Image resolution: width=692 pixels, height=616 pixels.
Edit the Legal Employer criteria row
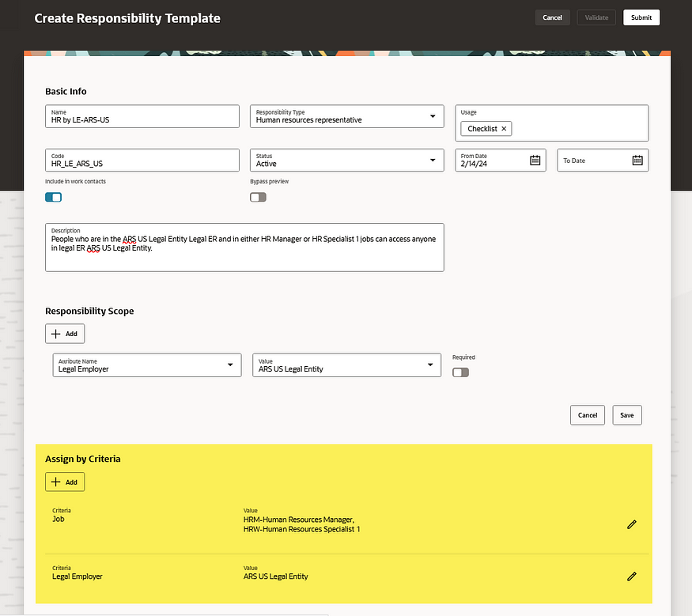pyautogui.click(x=631, y=576)
